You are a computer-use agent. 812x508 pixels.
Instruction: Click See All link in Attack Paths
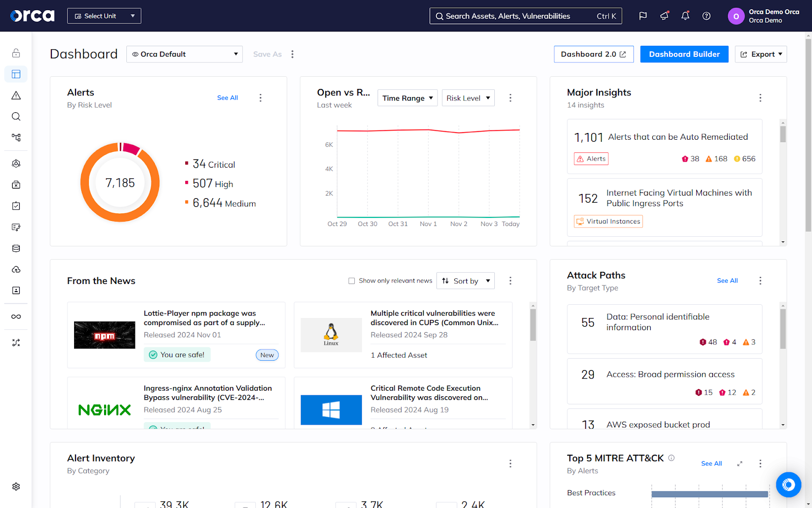(x=727, y=280)
